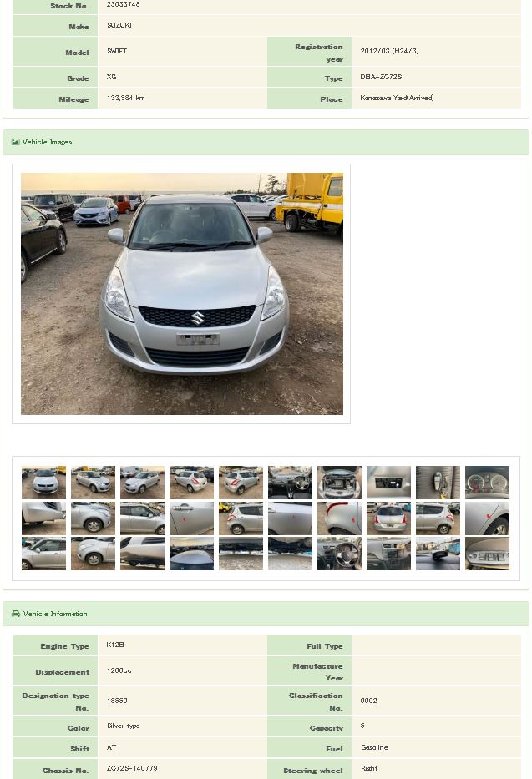Click the Vehicle Images section picture icon
This screenshot has width=532, height=779.
[x=15, y=142]
